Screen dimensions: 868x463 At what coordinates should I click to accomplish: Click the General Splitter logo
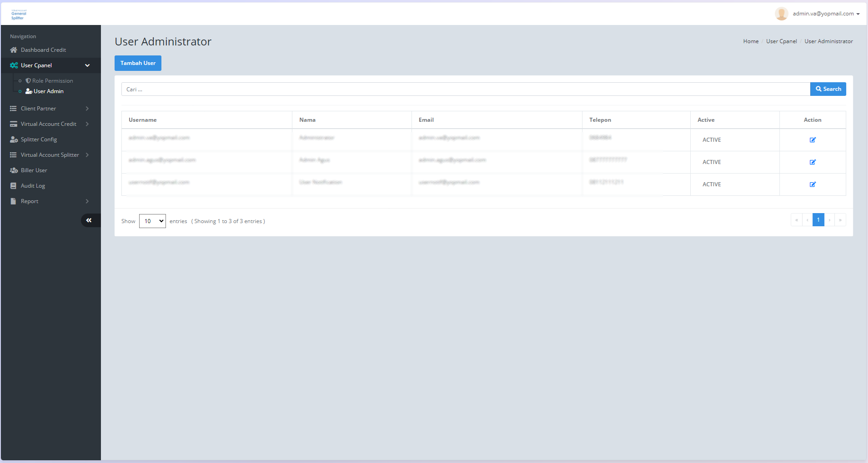tap(19, 14)
